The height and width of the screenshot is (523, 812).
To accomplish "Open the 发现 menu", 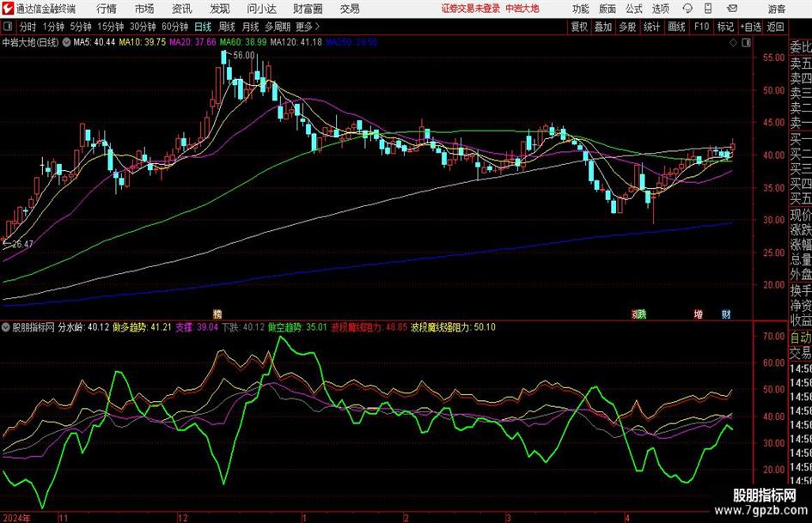I will click(x=220, y=9).
